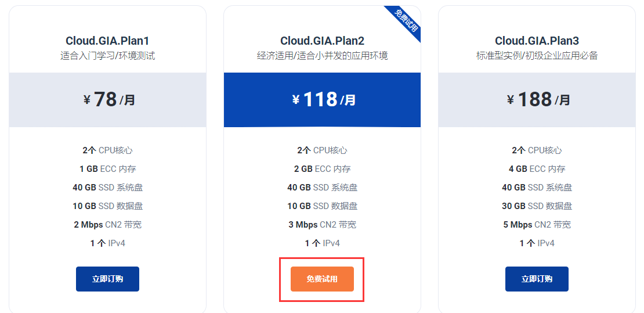Click the ¥188/月 price banner
The width and height of the screenshot is (644, 313).
click(x=537, y=100)
